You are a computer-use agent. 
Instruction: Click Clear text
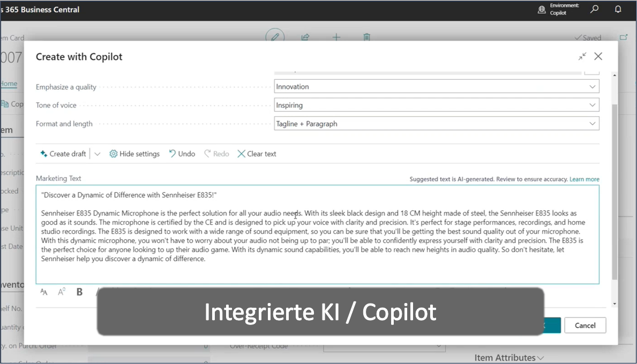[x=257, y=154]
